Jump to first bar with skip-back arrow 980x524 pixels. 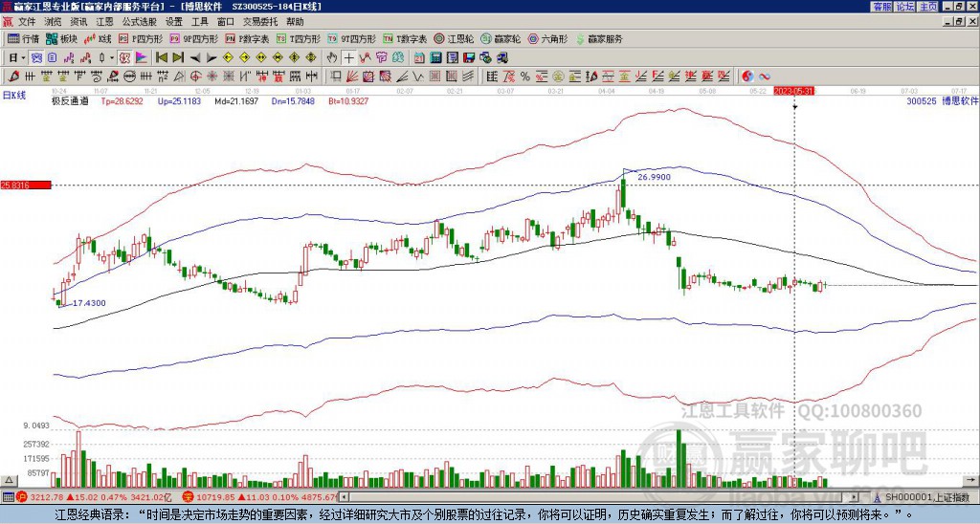pos(162,58)
